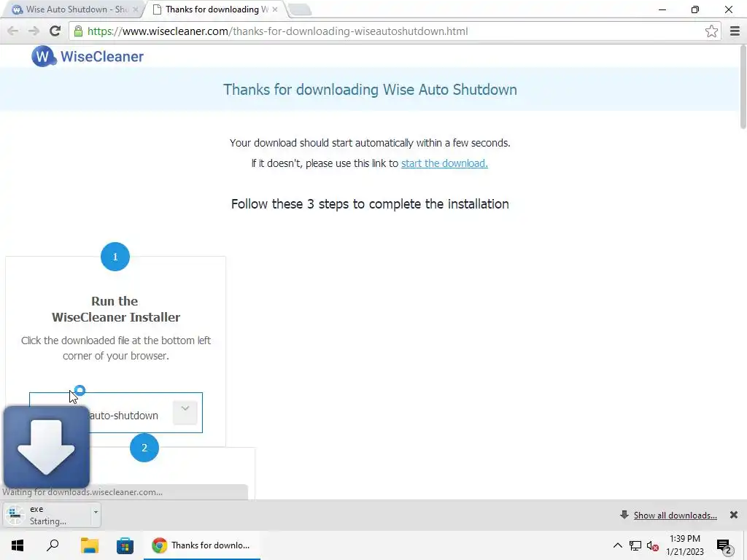This screenshot has height=560, width=747.
Task: Click the muted volume tray icon
Action: (x=653, y=545)
